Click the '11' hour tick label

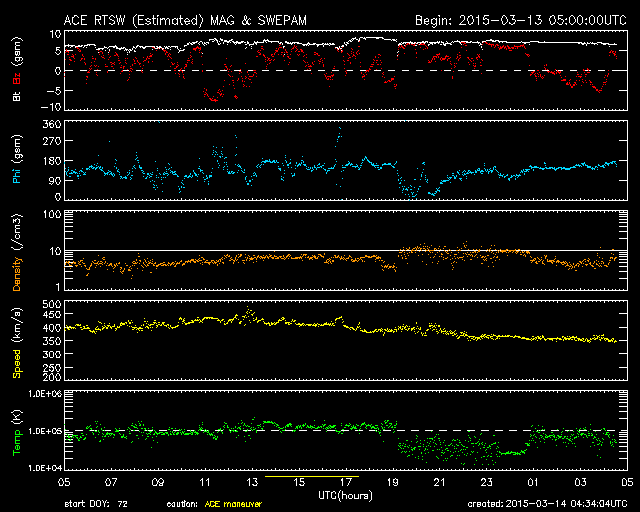[204, 482]
